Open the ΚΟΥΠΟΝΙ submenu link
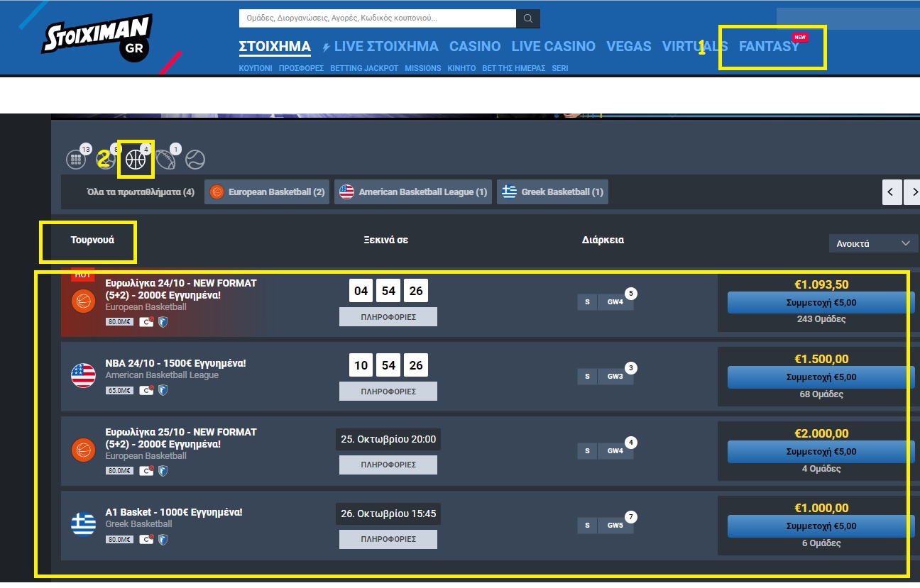920x588 pixels. (256, 69)
